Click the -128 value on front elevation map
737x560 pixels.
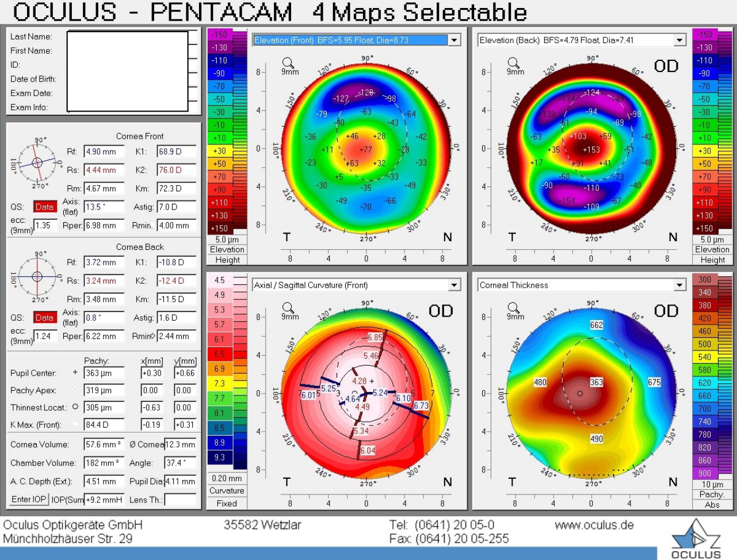365,93
